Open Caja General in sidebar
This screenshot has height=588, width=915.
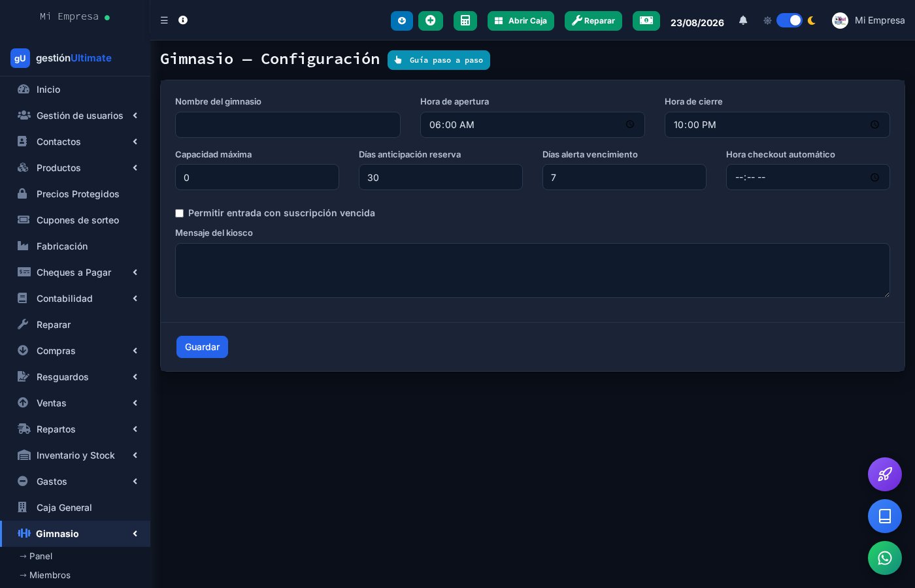(75, 508)
